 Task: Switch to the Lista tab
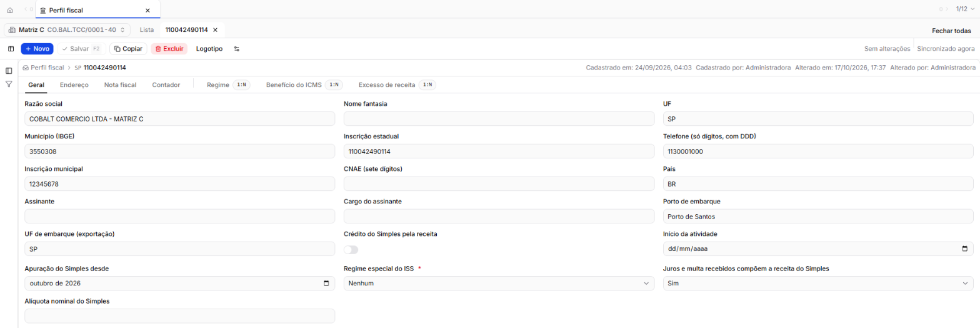(x=147, y=29)
